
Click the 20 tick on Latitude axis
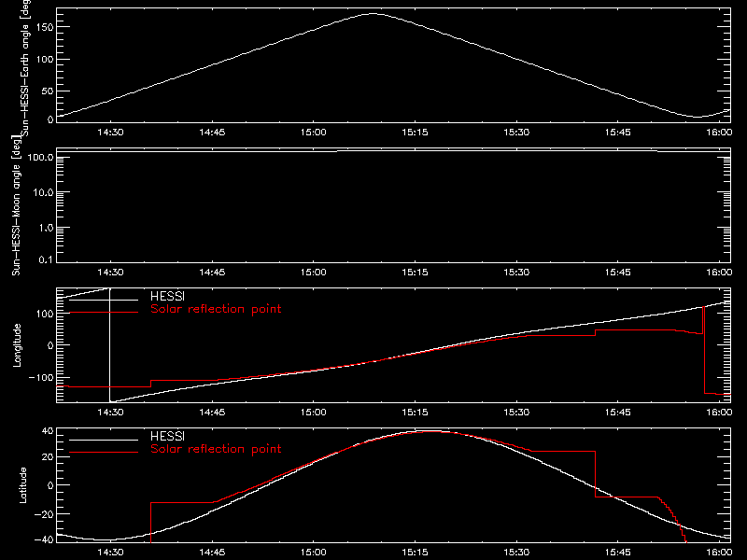point(48,457)
